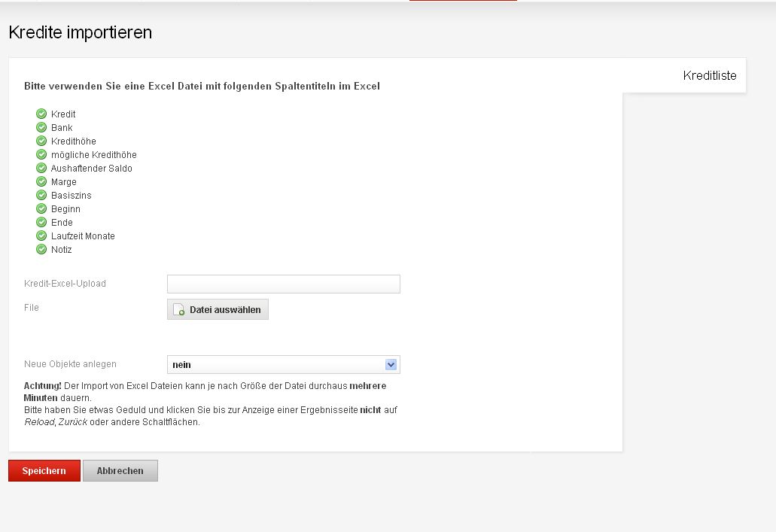Save the import with Speichern

pos(44,471)
